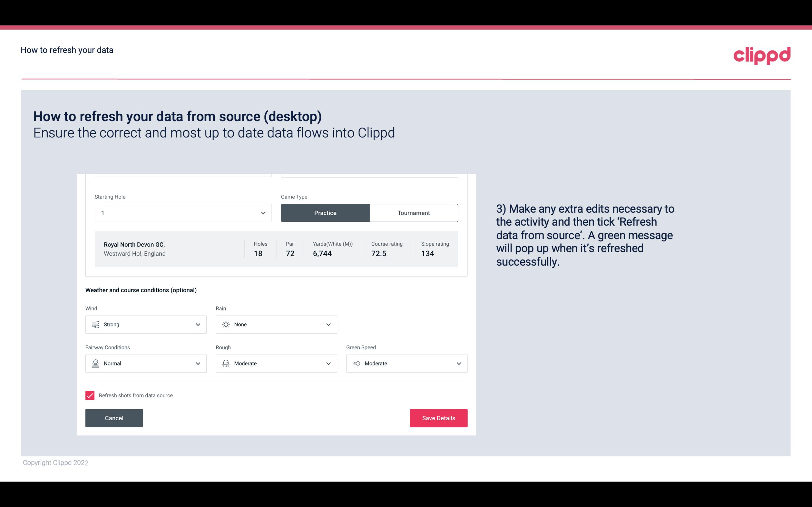
Task: Expand the Rain condition dropdown
Action: (328, 324)
